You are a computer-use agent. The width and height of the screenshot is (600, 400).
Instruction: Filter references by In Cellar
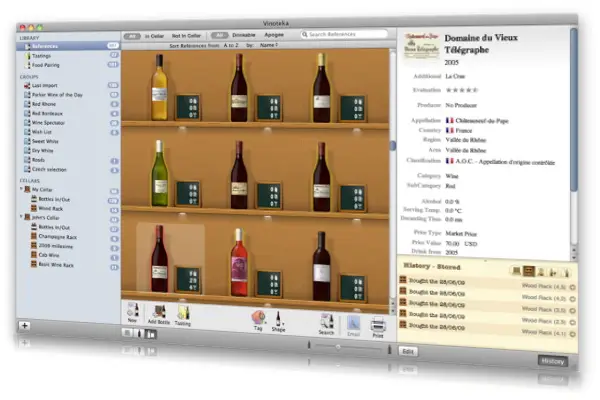click(x=154, y=36)
